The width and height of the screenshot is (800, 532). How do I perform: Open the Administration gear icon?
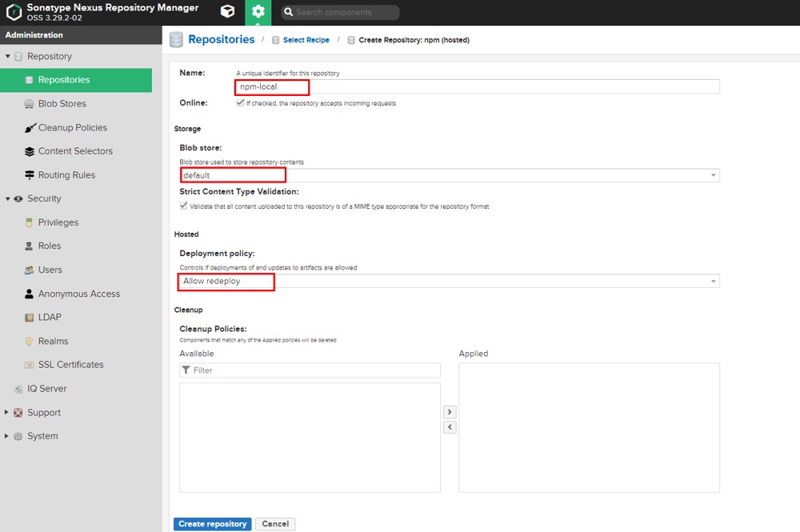click(258, 11)
